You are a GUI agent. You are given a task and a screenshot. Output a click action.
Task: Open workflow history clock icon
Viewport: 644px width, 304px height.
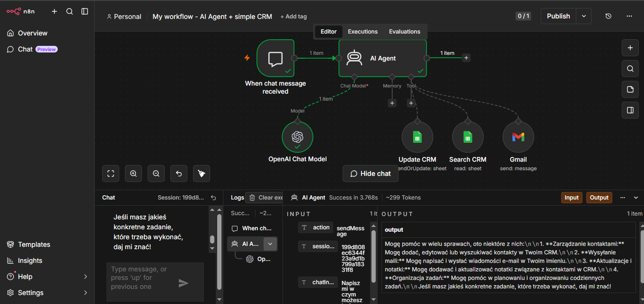point(609,16)
